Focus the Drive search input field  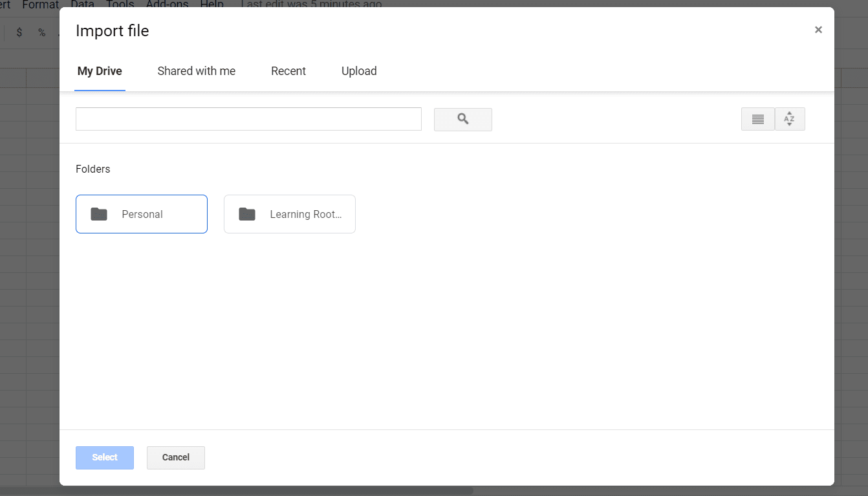point(248,119)
